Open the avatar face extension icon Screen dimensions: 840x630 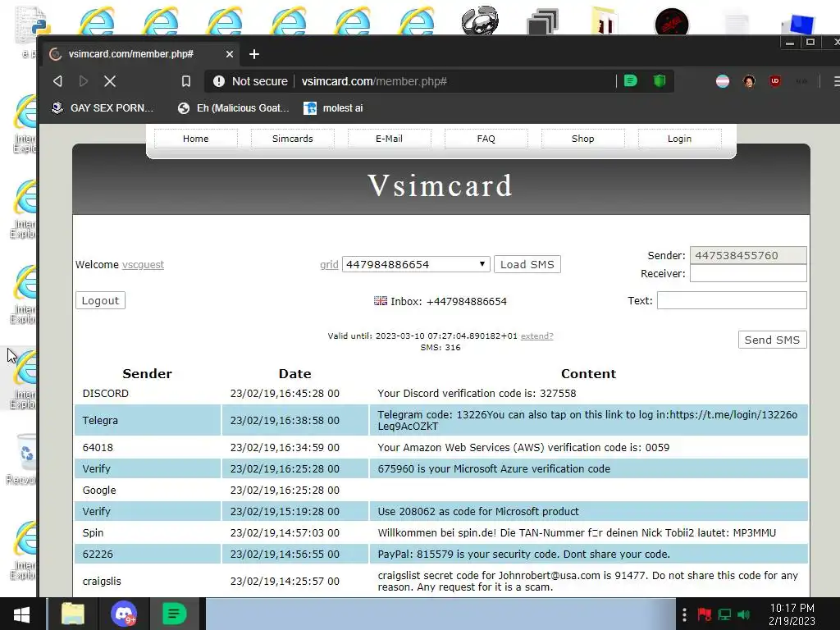pyautogui.click(x=749, y=81)
